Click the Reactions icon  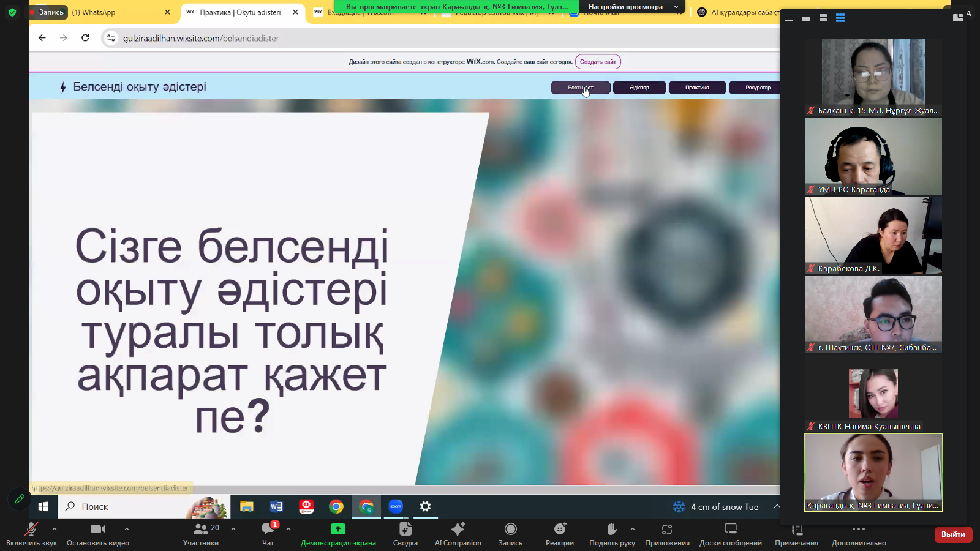pyautogui.click(x=560, y=533)
